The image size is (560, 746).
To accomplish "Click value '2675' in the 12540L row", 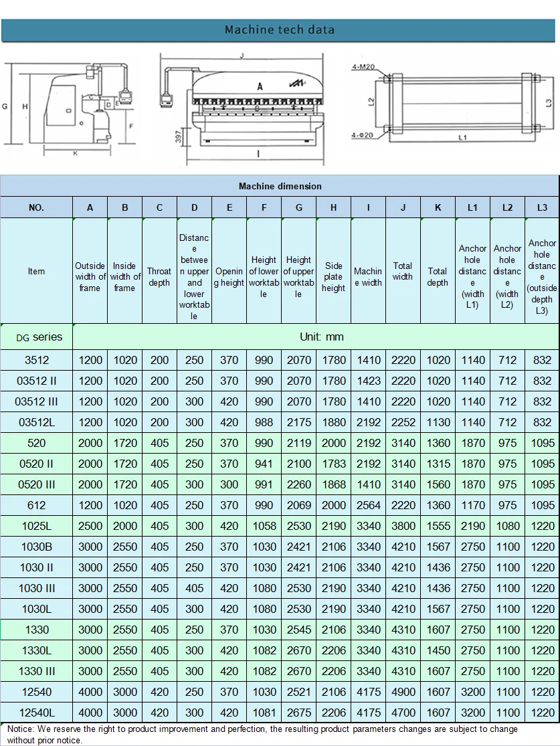I will point(299,713).
